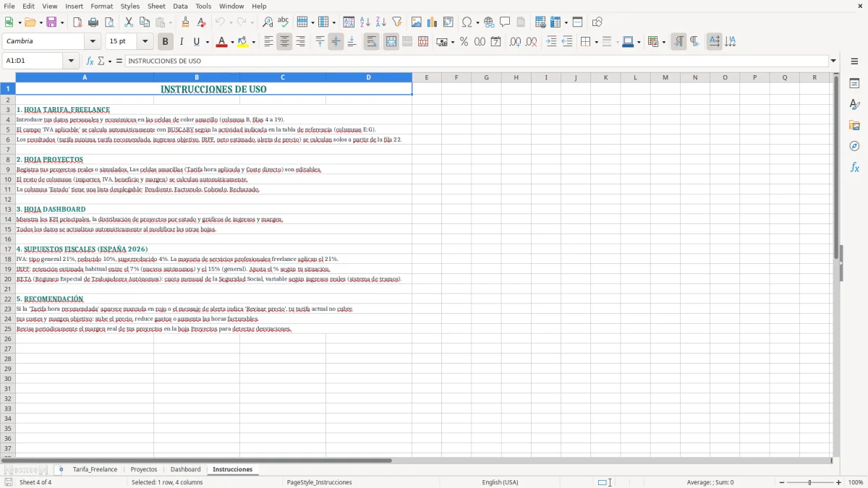Toggle italic formatting
Viewport: 868px width, 488px height.
[181, 42]
